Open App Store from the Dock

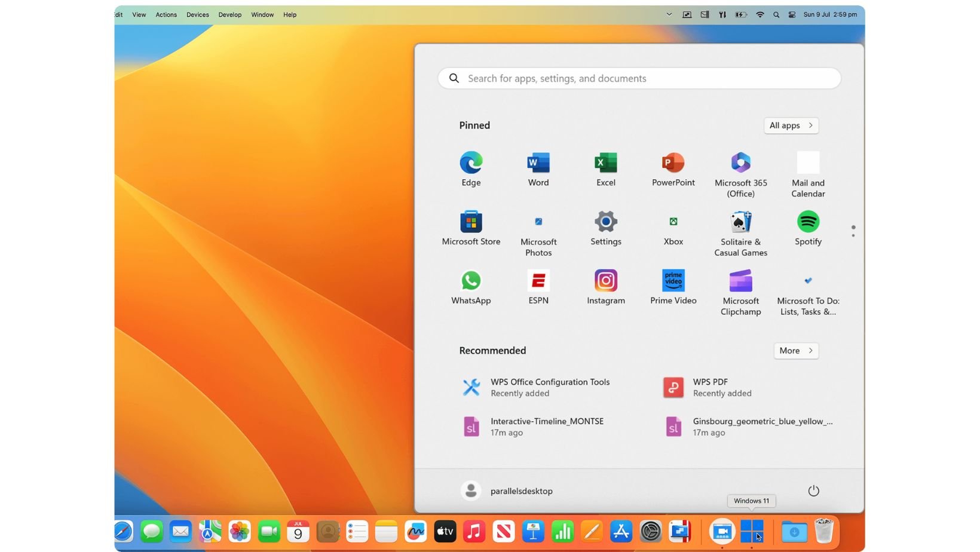coord(621,531)
